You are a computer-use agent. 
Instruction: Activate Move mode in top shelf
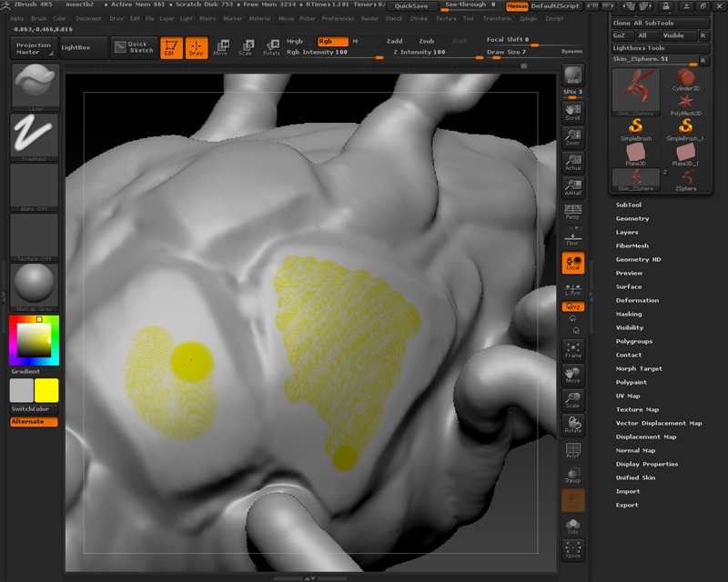tap(221, 48)
